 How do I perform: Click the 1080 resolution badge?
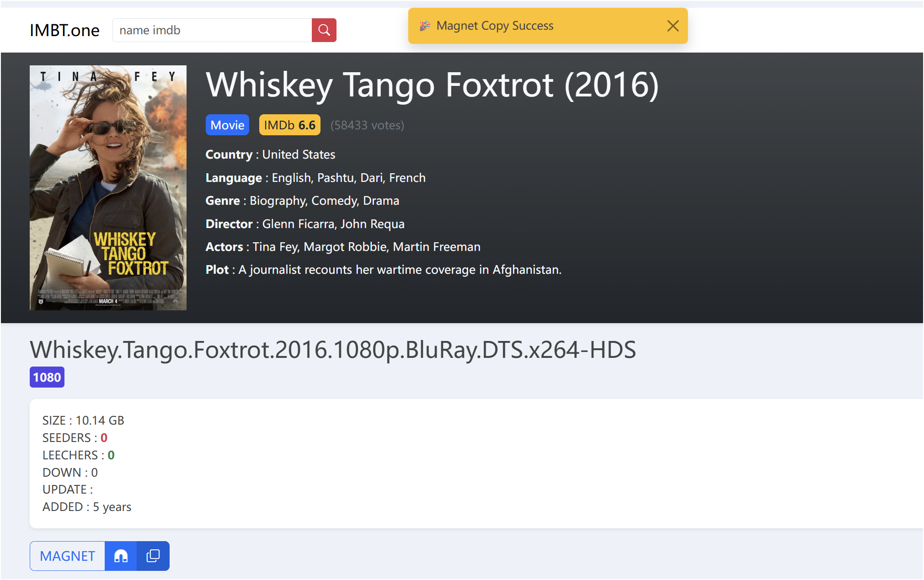pos(47,377)
